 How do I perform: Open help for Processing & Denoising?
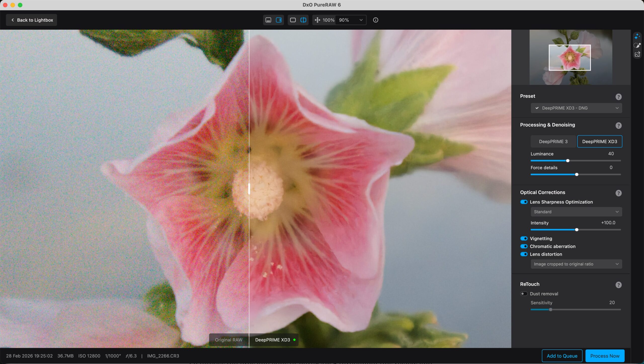point(619,125)
